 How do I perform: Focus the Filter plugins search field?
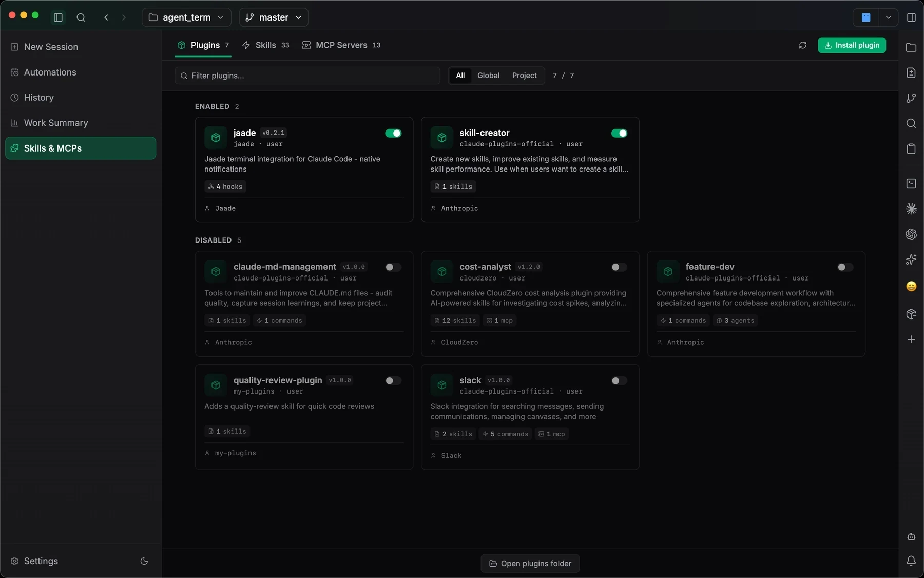pos(307,76)
